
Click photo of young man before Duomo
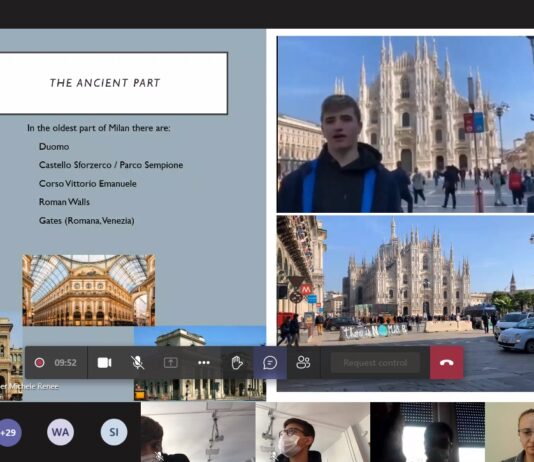click(x=405, y=124)
